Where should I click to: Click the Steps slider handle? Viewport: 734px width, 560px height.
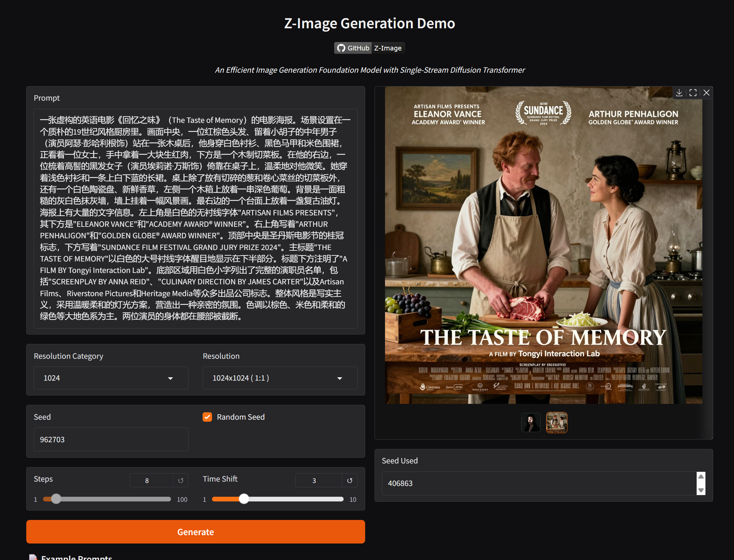pos(56,499)
